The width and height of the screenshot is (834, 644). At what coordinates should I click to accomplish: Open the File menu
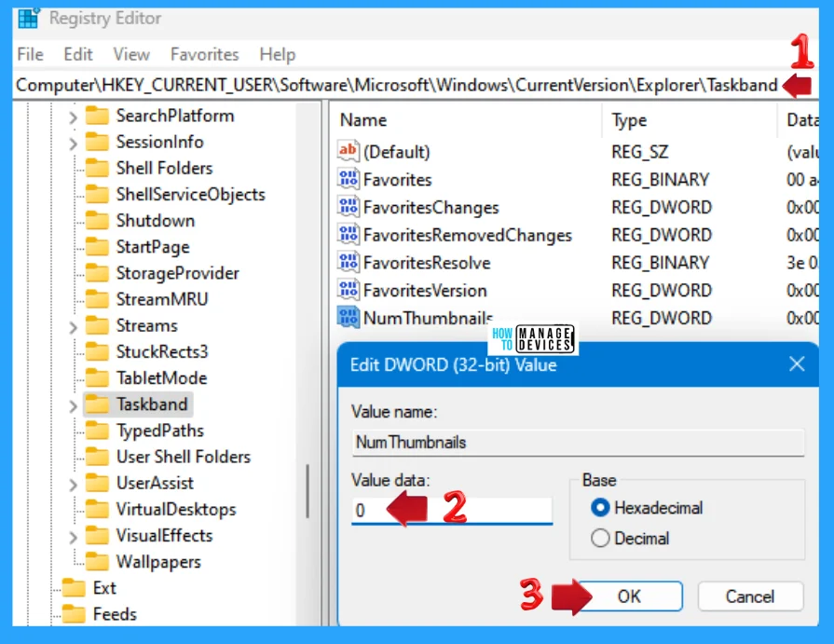(31, 54)
